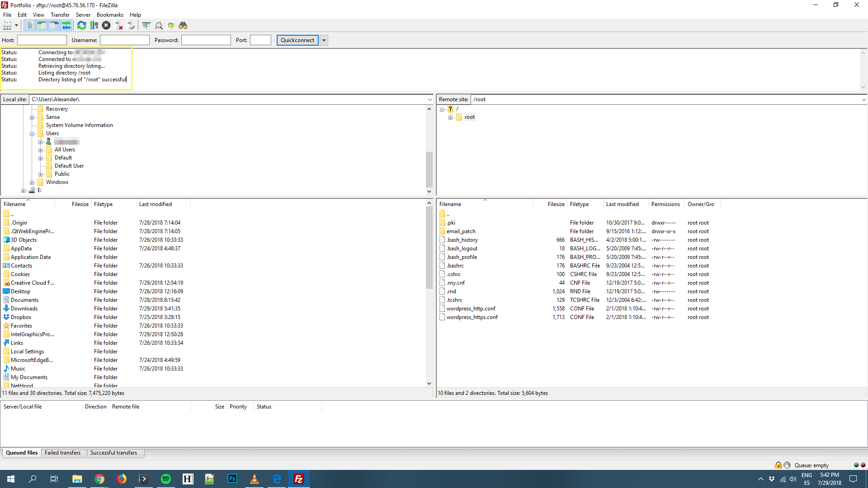Open the Server menu
The height and width of the screenshot is (488, 868).
[82, 15]
